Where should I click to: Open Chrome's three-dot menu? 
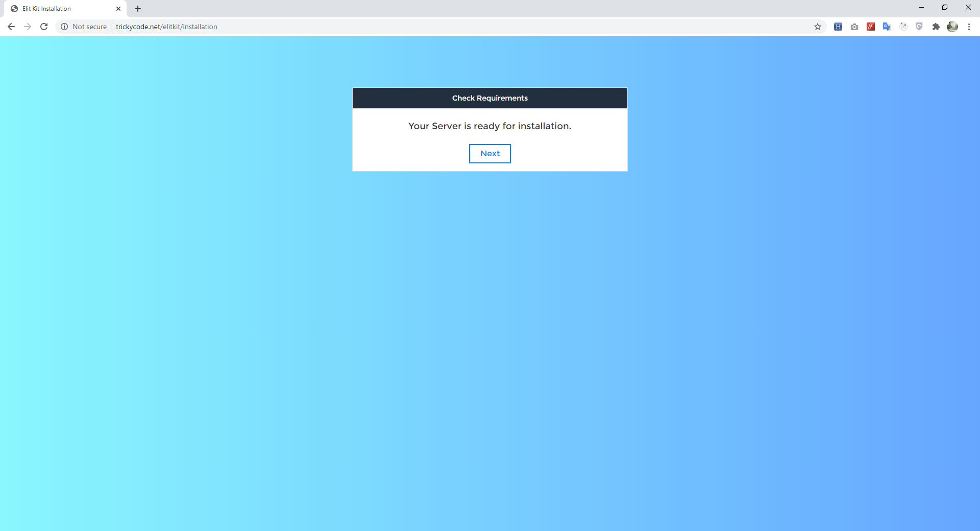tap(969, 27)
